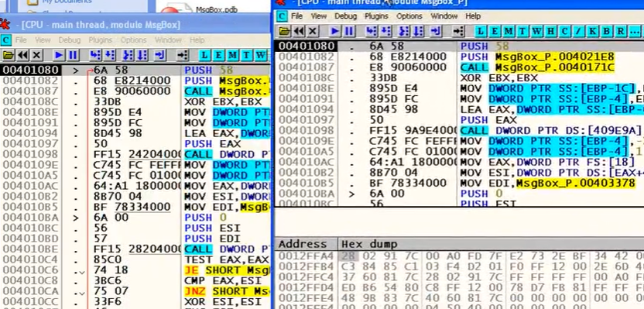Image resolution: width=644 pixels, height=309 pixels.
Task: Select CALL MsgBox_P.0040171C instruction line
Action: [537, 67]
